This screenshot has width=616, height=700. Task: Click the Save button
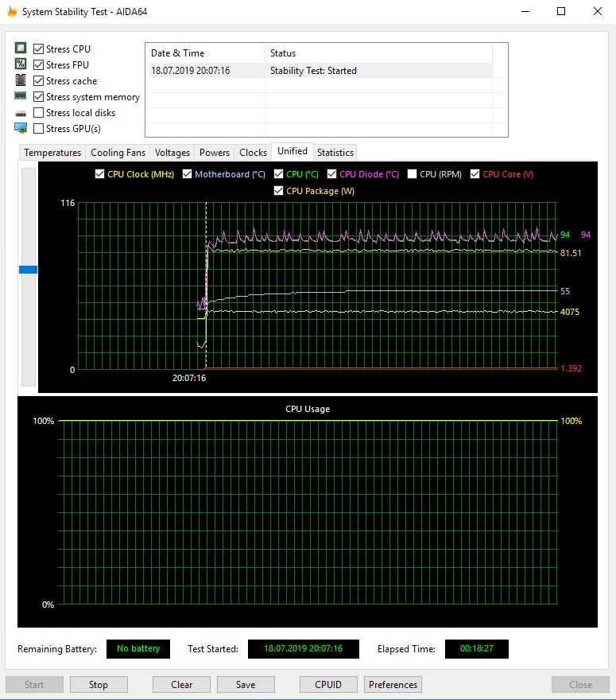[x=246, y=684]
